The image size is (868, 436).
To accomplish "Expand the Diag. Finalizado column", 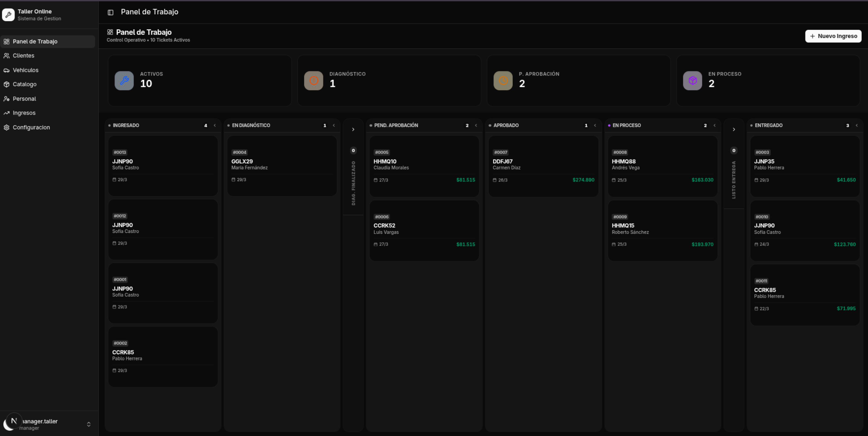I will (353, 130).
